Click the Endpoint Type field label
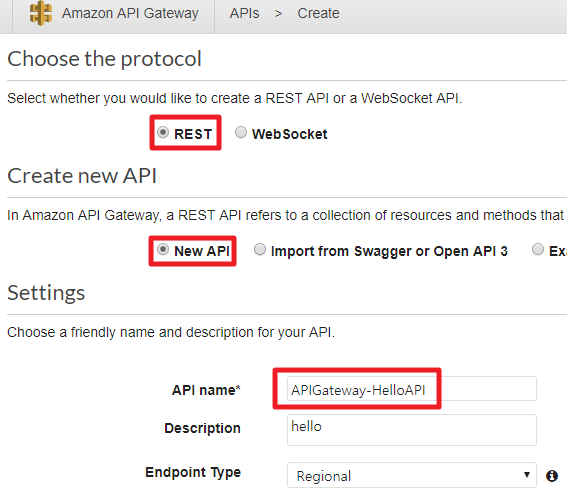Image resolution: width=567 pixels, height=491 pixels. tap(193, 472)
